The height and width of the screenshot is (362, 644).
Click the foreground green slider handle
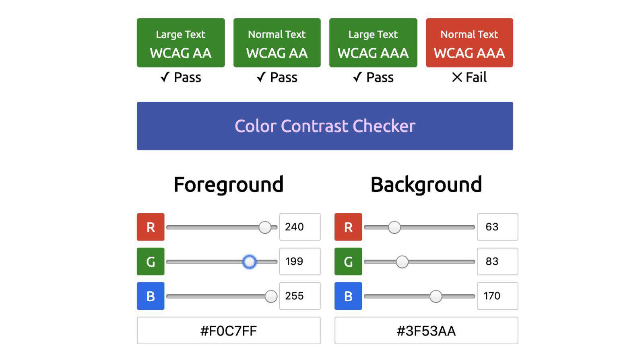pos(249,262)
